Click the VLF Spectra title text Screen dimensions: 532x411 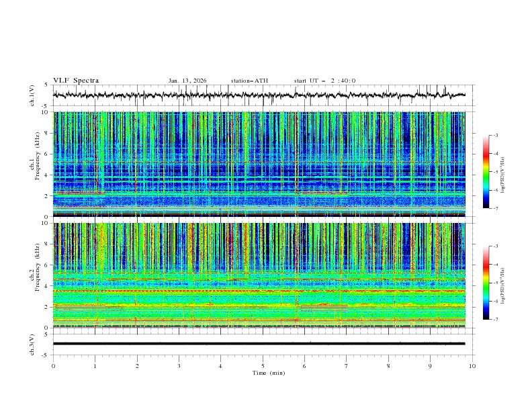point(76,81)
